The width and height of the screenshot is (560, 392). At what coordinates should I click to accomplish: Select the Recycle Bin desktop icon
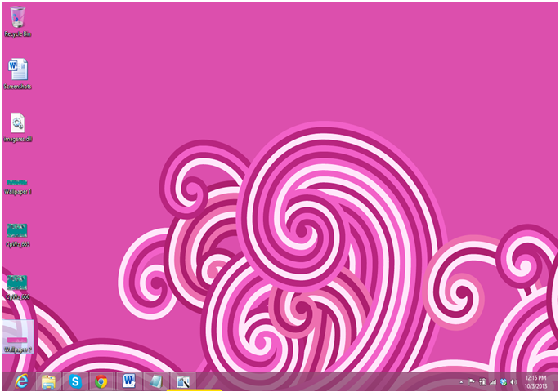[x=17, y=18]
